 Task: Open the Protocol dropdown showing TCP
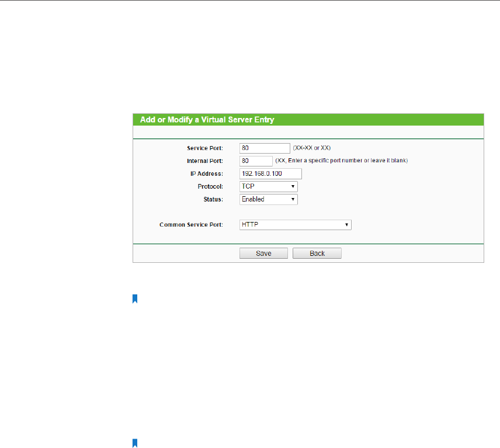(269, 186)
